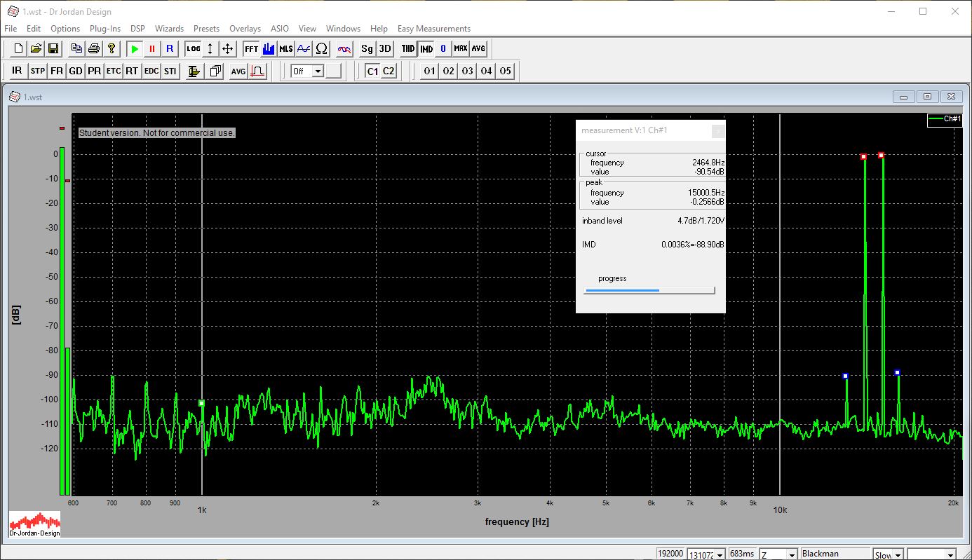The height and width of the screenshot is (560, 972).
Task: Click the spectrum bar graph icon
Action: [269, 48]
